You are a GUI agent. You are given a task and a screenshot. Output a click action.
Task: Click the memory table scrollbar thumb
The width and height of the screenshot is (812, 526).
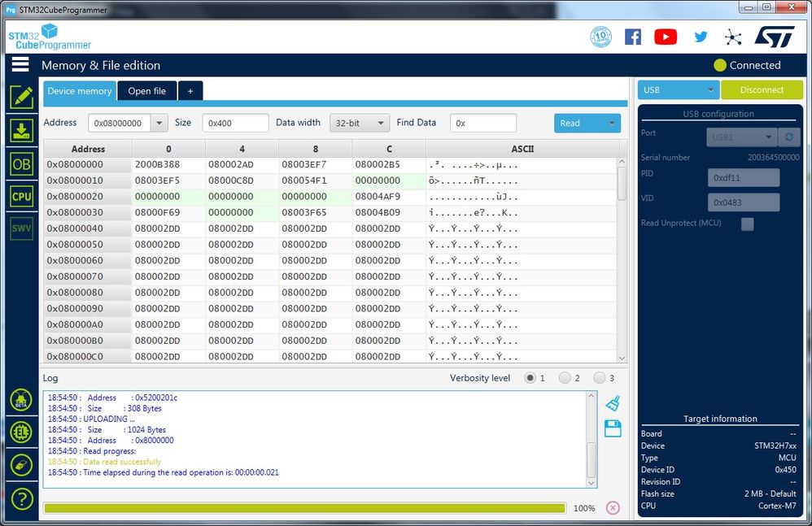tap(622, 184)
